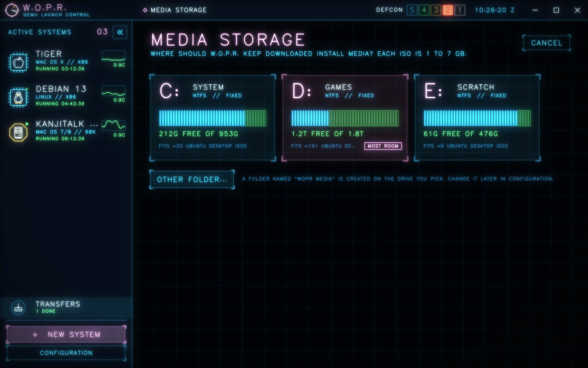
Task: Collapse the Active Systems sidebar
Action: (120, 32)
